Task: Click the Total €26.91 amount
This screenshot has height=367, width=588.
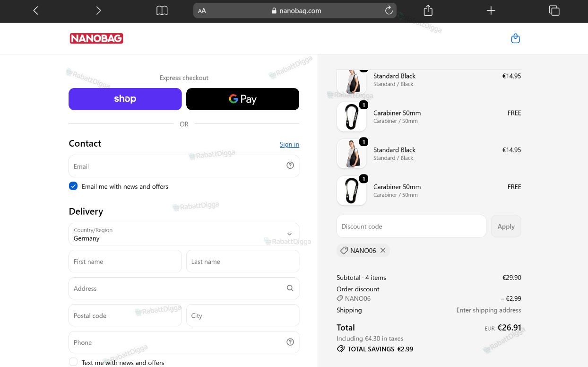Action: [510, 327]
